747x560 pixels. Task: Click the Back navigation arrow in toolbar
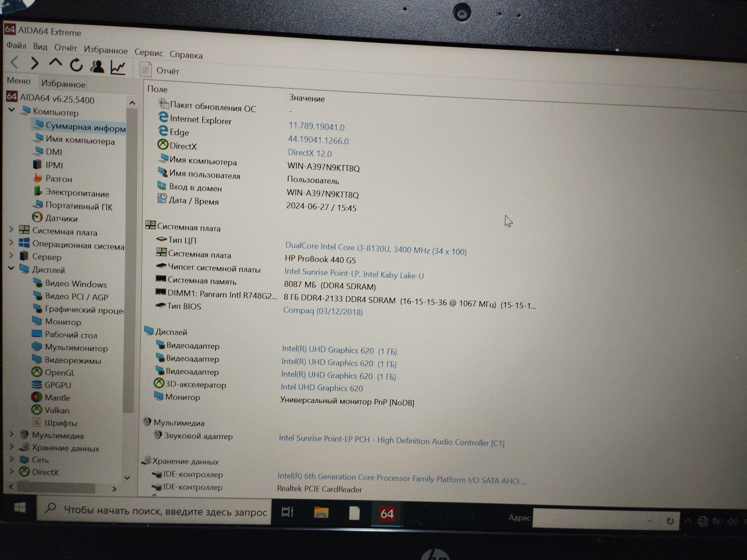point(14,62)
